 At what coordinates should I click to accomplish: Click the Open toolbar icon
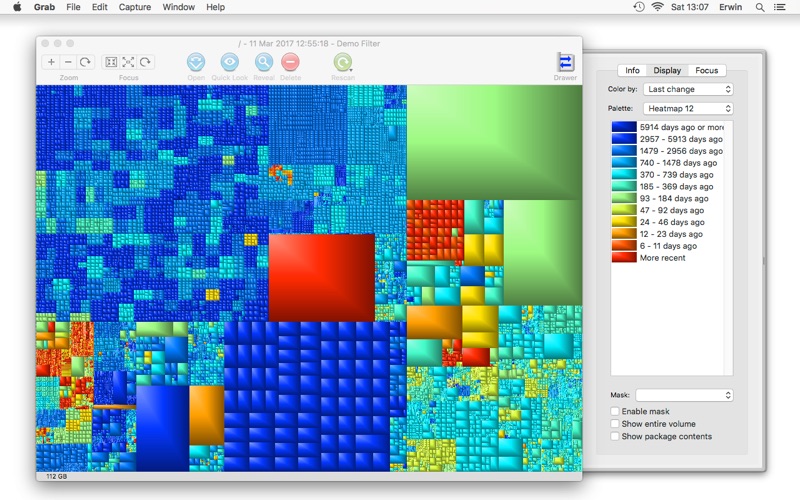(x=196, y=62)
